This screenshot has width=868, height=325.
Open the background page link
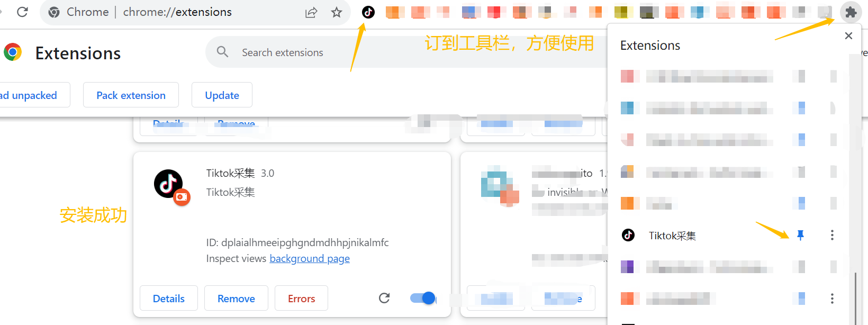[310, 258]
